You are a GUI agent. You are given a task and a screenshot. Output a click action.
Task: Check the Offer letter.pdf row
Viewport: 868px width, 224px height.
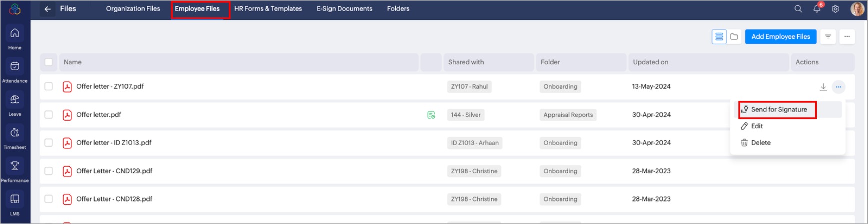coord(48,114)
